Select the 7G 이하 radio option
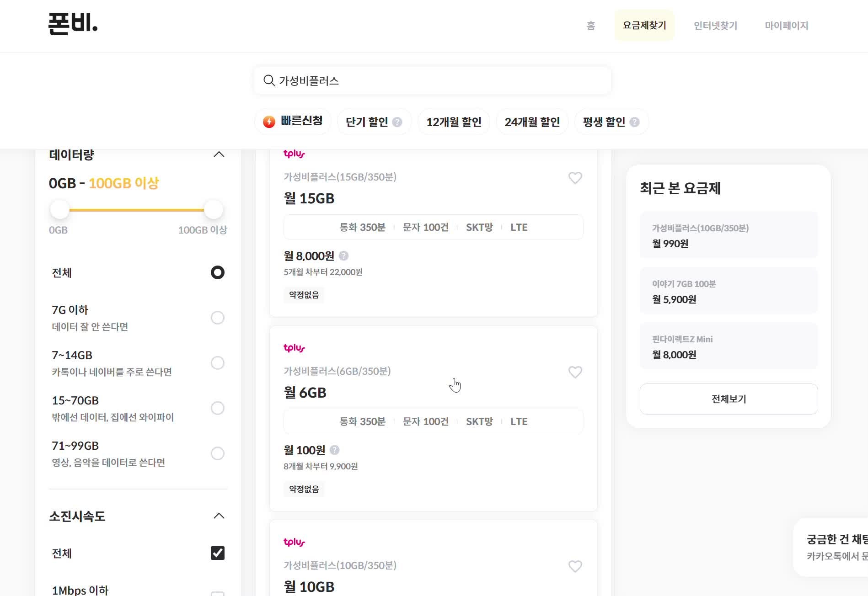This screenshot has width=868, height=596. (x=217, y=318)
